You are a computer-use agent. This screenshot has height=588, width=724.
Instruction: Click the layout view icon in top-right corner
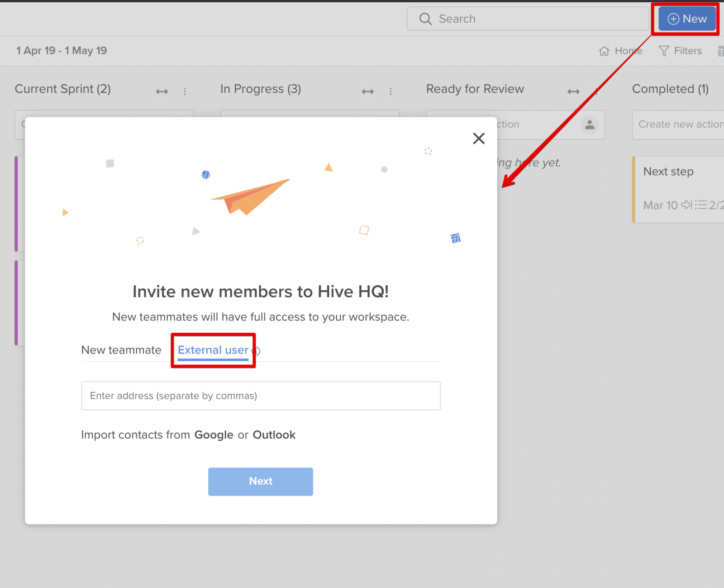point(721,51)
